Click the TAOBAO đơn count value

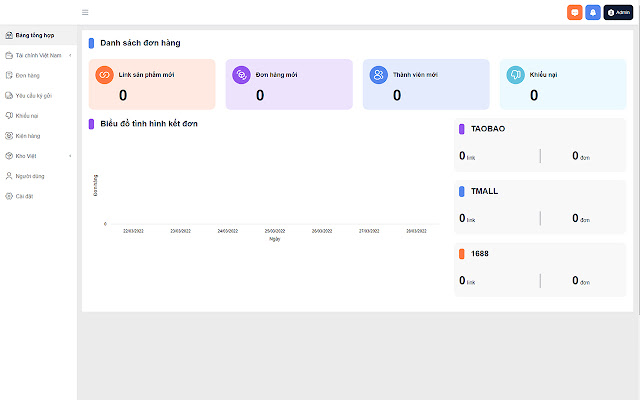click(x=575, y=156)
